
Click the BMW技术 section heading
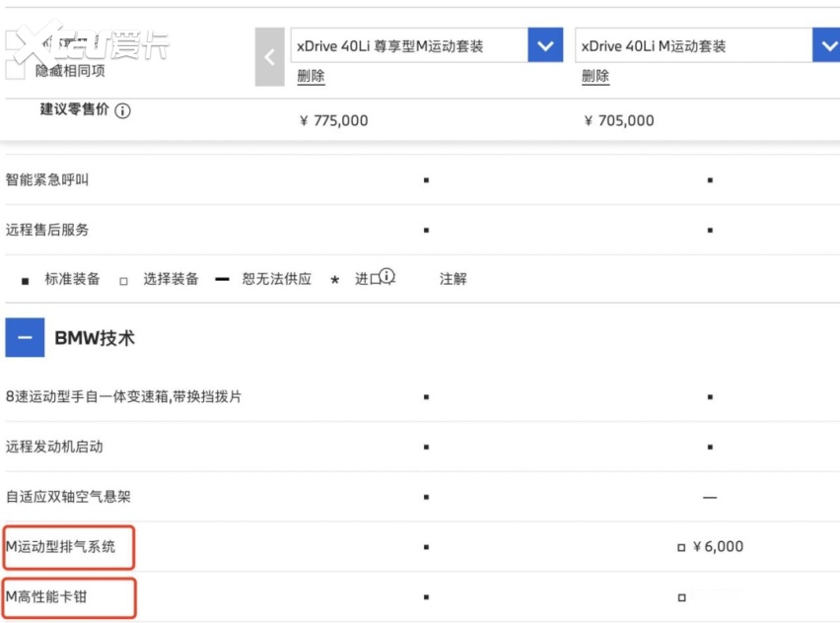(95, 338)
